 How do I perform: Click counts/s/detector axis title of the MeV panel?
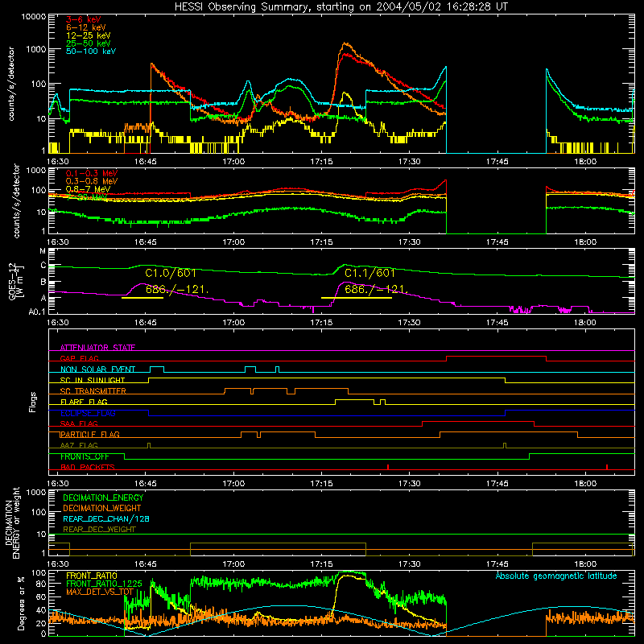point(16,200)
